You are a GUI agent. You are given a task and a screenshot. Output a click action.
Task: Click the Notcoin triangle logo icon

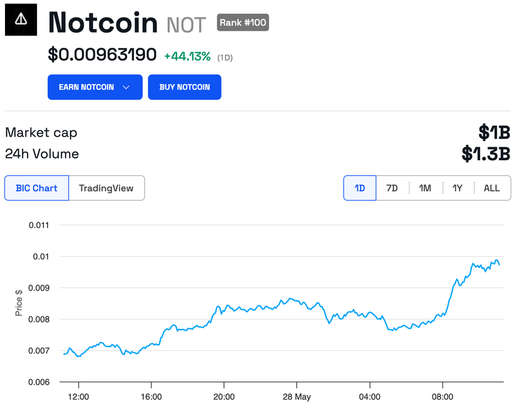click(21, 19)
